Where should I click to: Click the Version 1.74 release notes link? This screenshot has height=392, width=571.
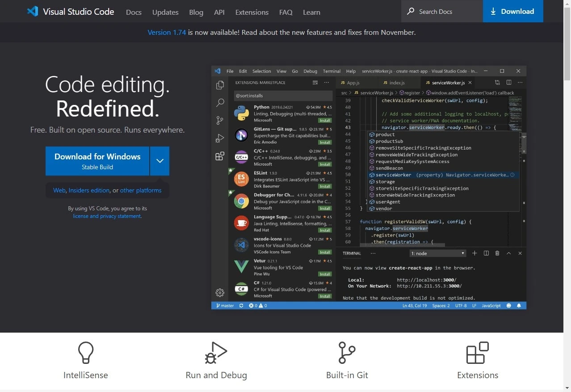[x=167, y=32]
